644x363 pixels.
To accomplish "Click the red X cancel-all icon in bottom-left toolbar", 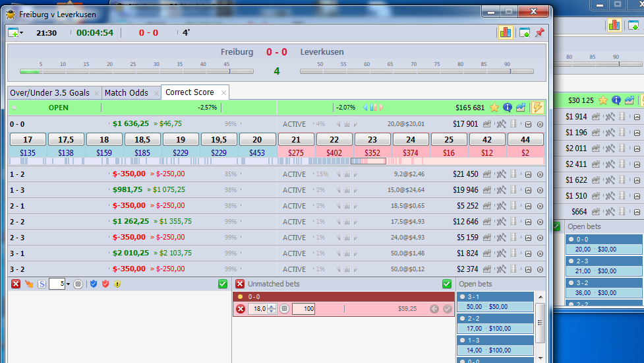I will point(16,284).
